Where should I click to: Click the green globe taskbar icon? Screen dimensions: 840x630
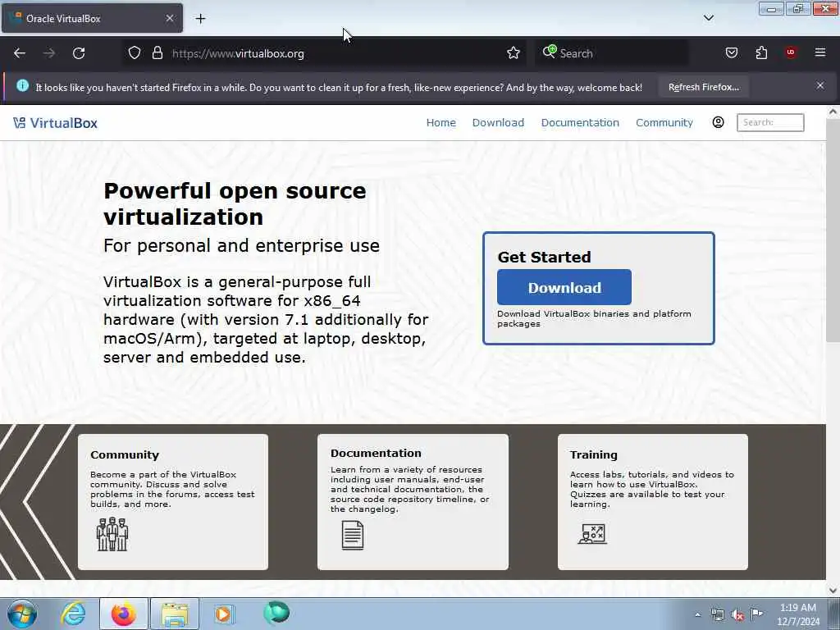point(276,613)
